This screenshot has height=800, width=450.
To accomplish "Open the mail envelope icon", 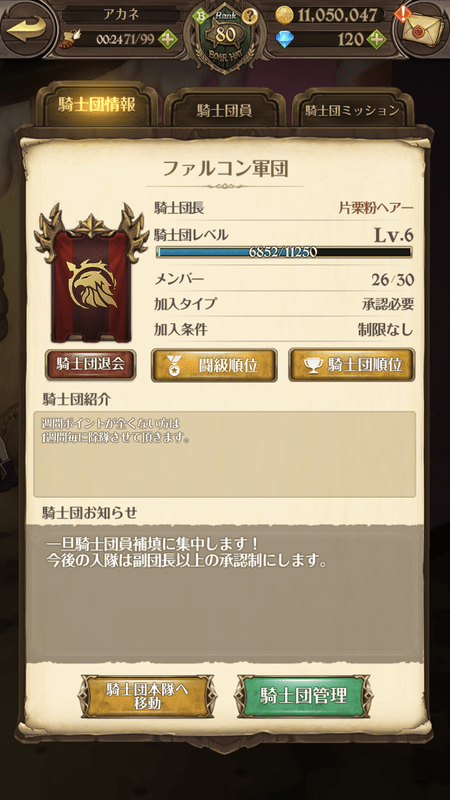I will click(x=421, y=27).
